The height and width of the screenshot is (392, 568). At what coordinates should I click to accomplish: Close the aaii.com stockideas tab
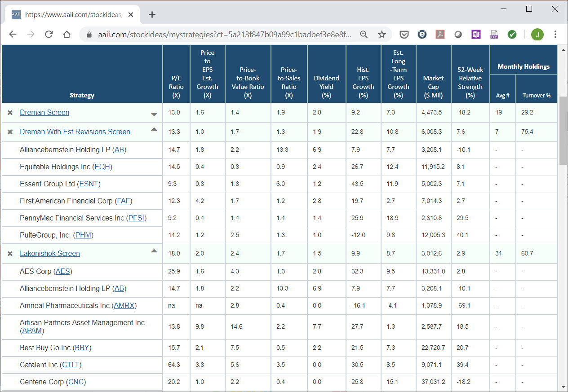click(x=131, y=15)
